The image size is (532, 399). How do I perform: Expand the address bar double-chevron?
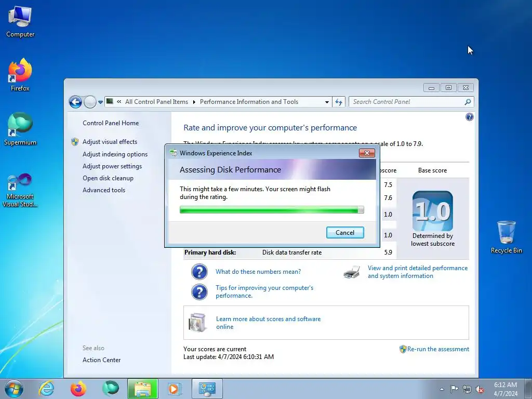[x=119, y=101]
